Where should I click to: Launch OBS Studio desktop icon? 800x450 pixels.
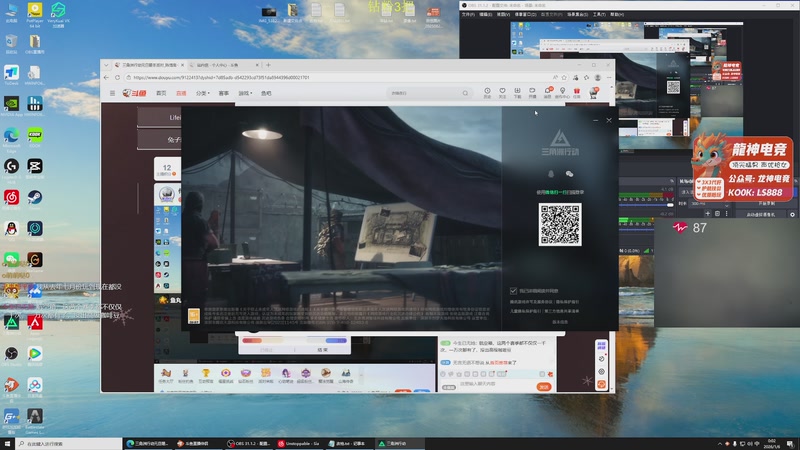[x=11, y=355]
